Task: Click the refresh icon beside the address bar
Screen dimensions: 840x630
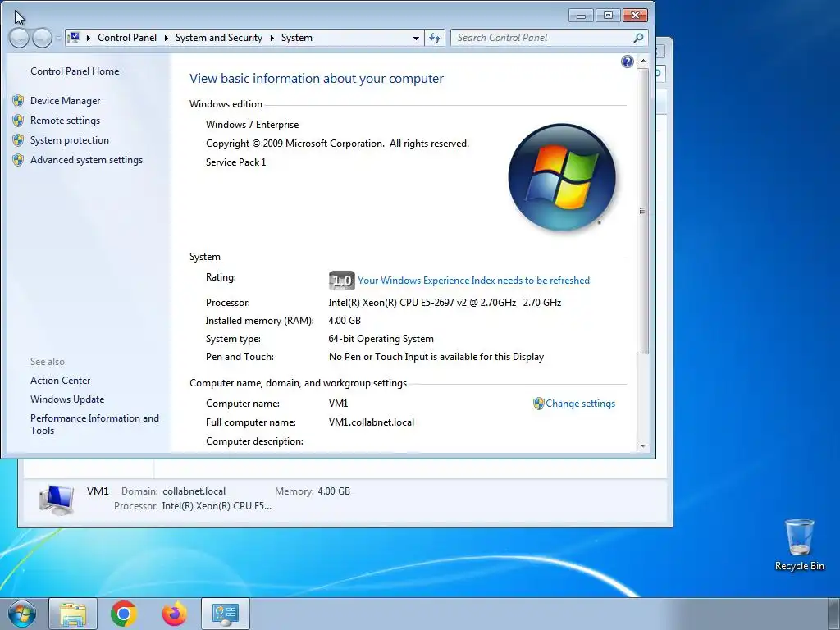Action: [x=435, y=38]
